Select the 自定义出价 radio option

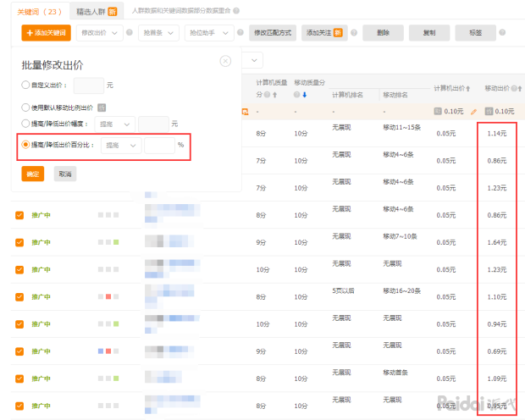(25, 85)
